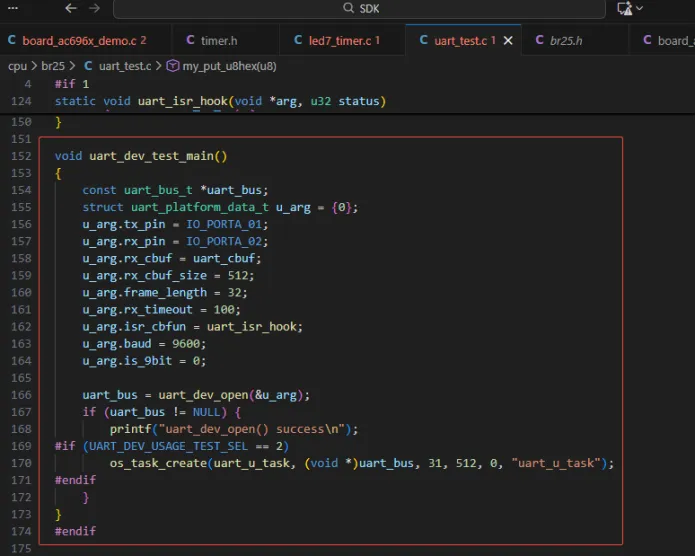Click on 'IO_PORTA_01' in line 156
This screenshot has width=696, height=557.
(224, 225)
